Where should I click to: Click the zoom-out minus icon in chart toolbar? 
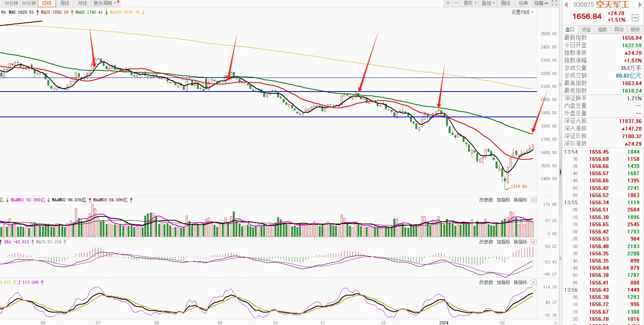click(x=456, y=3)
